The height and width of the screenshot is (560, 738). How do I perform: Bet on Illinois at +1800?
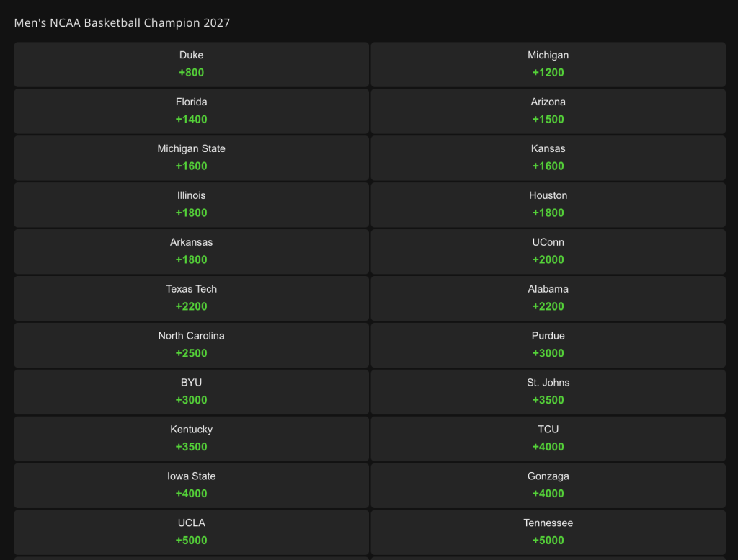pos(191,205)
